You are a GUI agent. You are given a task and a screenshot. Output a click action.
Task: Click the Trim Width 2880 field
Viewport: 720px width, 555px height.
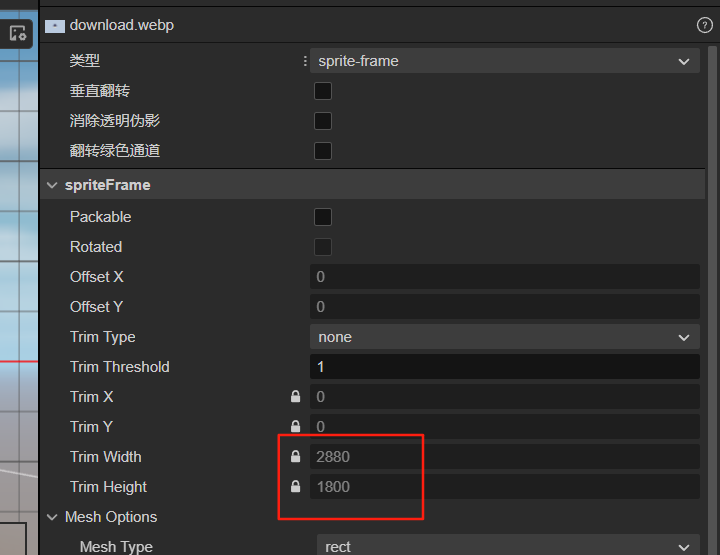[x=505, y=457]
